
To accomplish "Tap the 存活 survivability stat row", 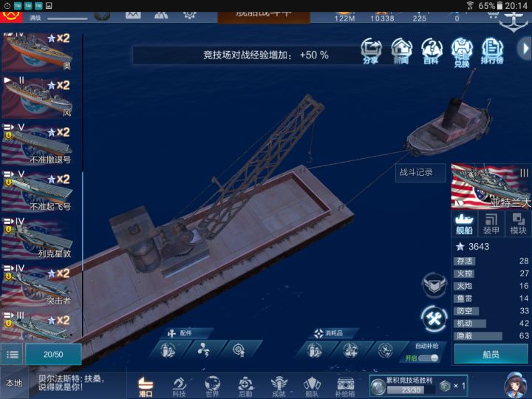I will pyautogui.click(x=491, y=261).
